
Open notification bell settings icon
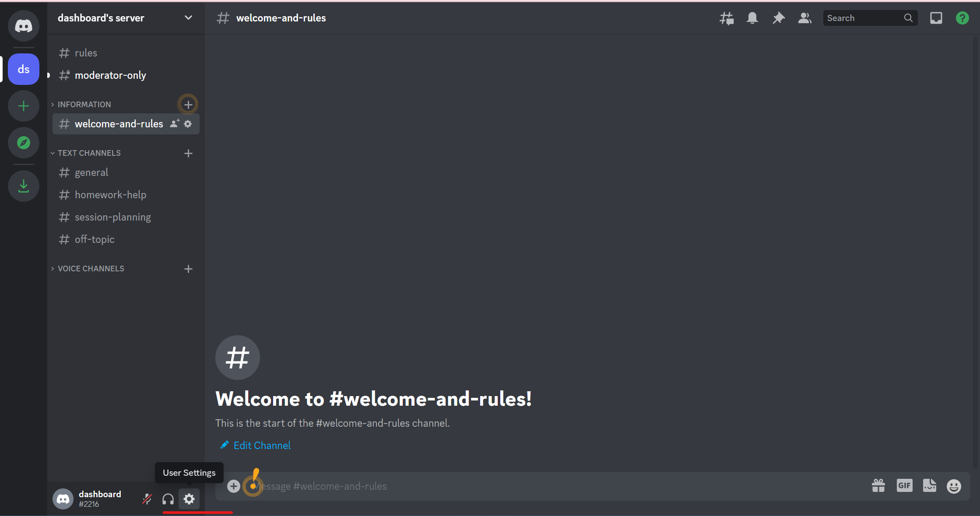click(x=752, y=18)
